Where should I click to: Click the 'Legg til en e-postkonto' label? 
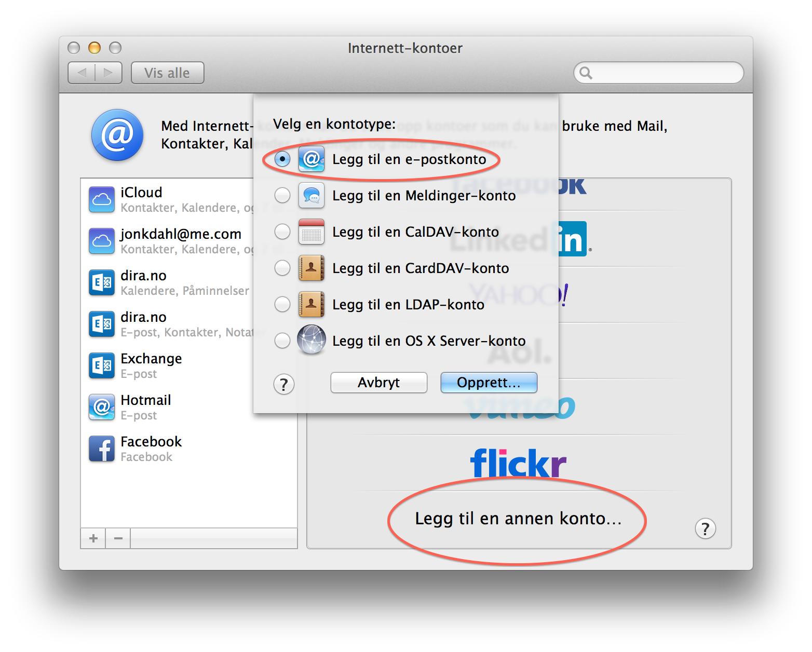click(x=409, y=159)
